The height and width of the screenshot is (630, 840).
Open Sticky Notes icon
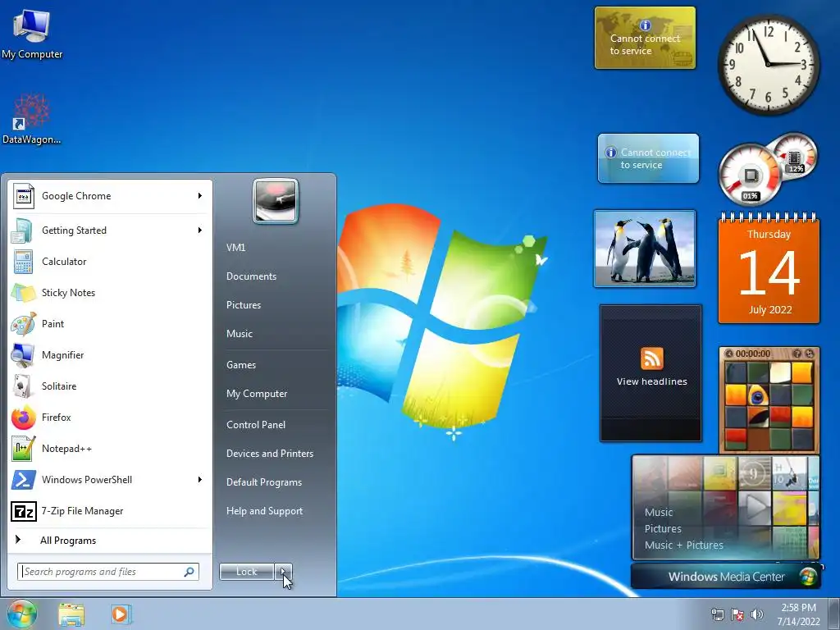tap(23, 293)
